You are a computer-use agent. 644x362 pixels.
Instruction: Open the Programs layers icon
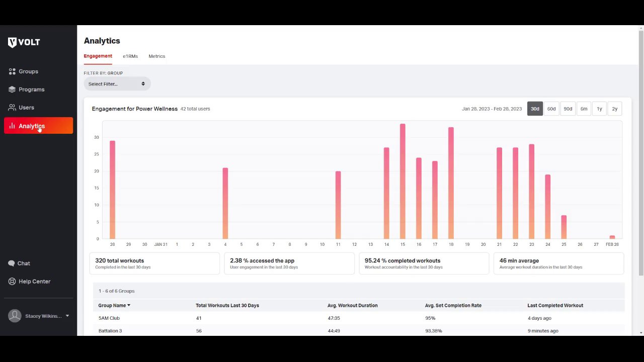pos(12,89)
